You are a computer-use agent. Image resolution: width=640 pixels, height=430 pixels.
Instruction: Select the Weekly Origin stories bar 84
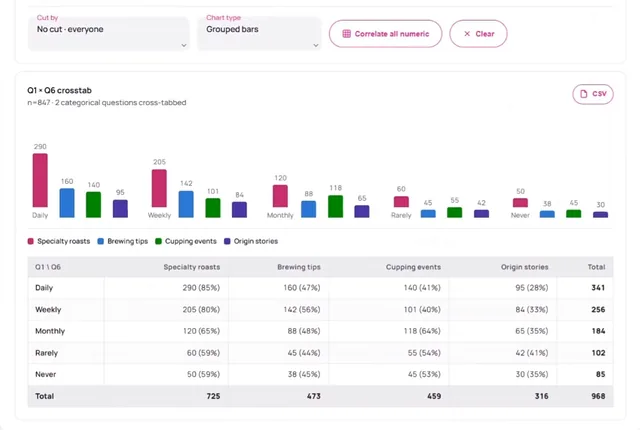[239, 210]
